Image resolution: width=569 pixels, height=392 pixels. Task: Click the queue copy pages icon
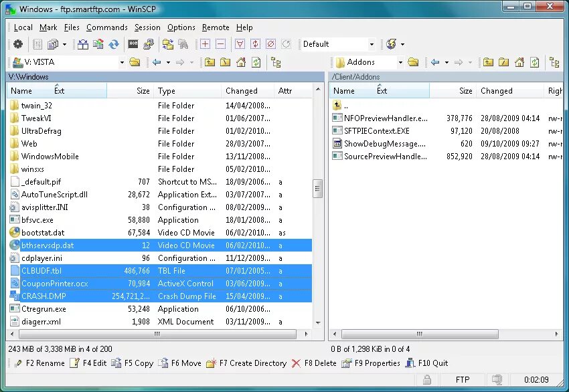point(53,44)
